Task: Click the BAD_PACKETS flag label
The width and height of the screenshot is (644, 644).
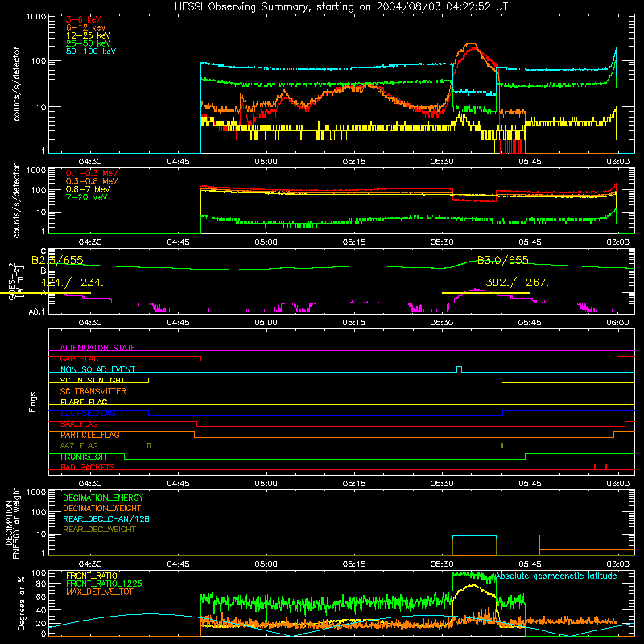Action: point(88,467)
